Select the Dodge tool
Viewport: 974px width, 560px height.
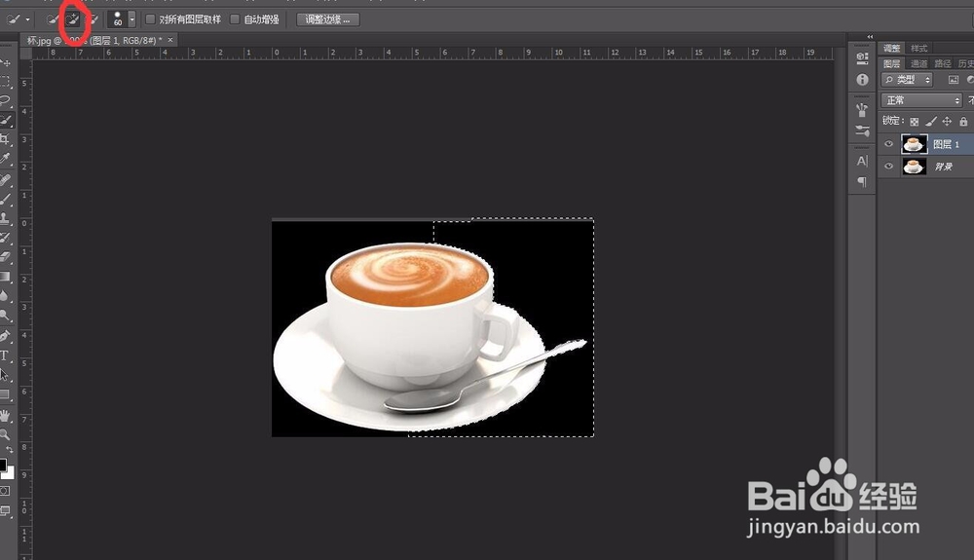point(5,315)
